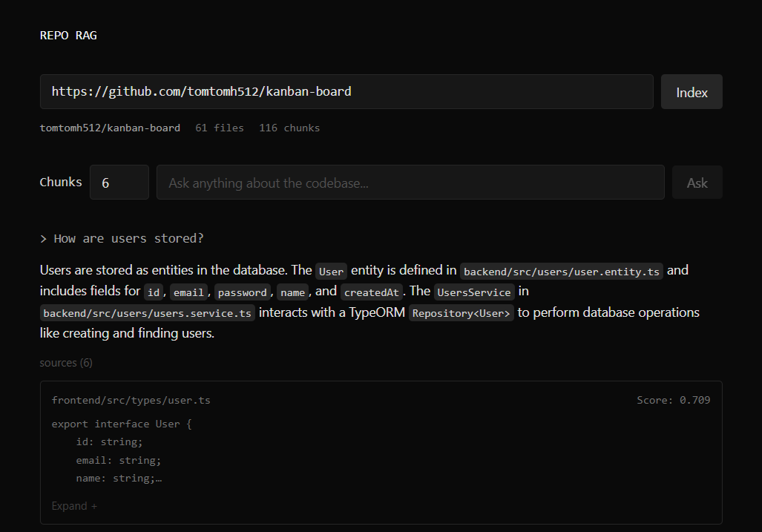Click the backend/src/users/user.entity.ts path tag

[562, 271]
